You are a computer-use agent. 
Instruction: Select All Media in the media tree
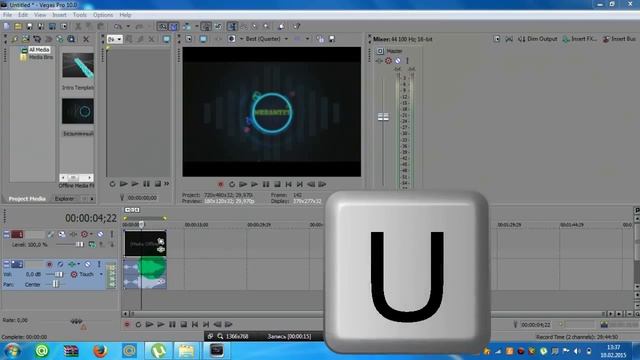39,50
